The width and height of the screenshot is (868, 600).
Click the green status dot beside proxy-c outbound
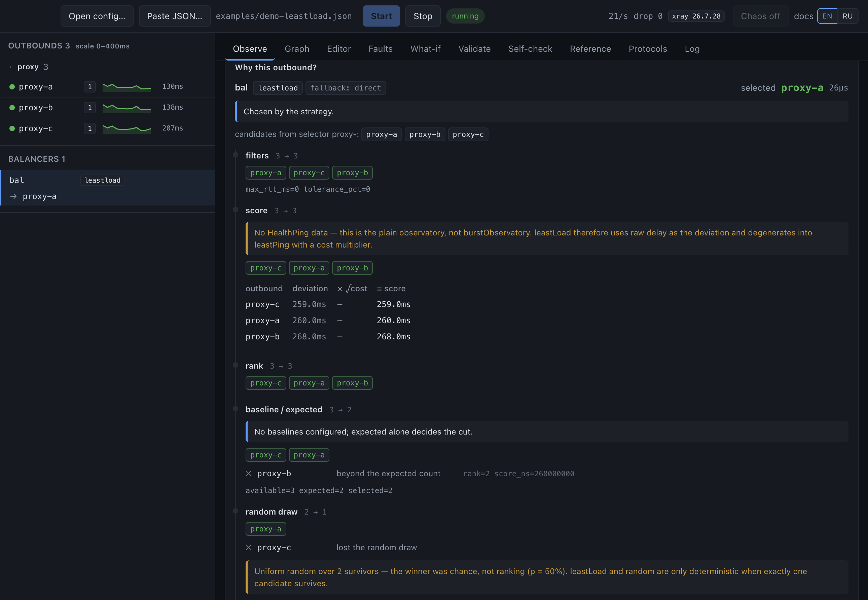[x=12, y=128]
